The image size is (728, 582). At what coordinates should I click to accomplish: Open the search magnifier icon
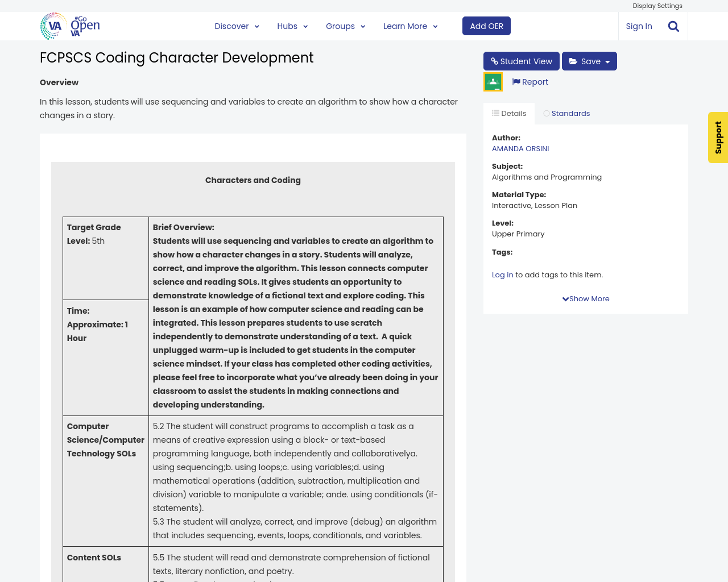[673, 26]
